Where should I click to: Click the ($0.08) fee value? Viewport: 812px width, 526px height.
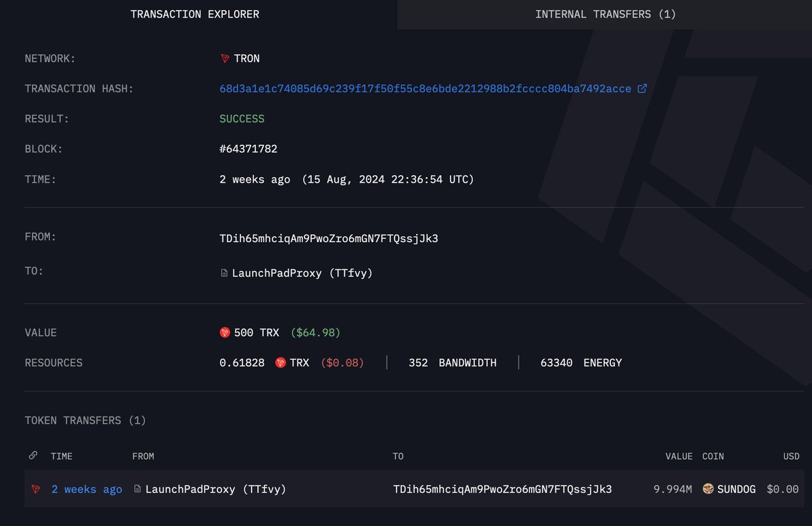point(342,363)
